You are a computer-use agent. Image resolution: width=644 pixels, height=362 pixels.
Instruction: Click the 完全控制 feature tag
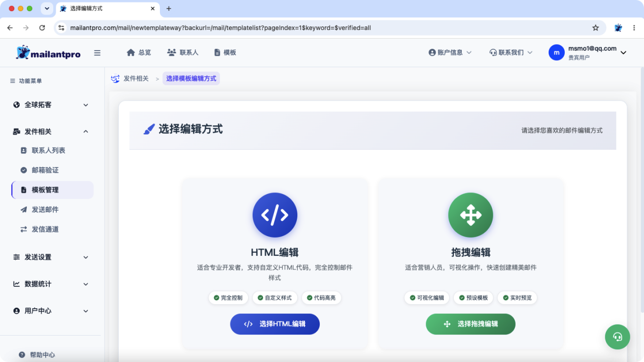(228, 298)
